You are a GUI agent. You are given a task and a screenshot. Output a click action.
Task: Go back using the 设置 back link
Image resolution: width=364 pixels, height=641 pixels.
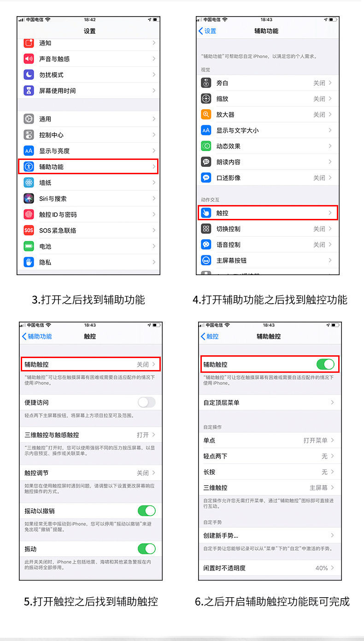pos(207,31)
